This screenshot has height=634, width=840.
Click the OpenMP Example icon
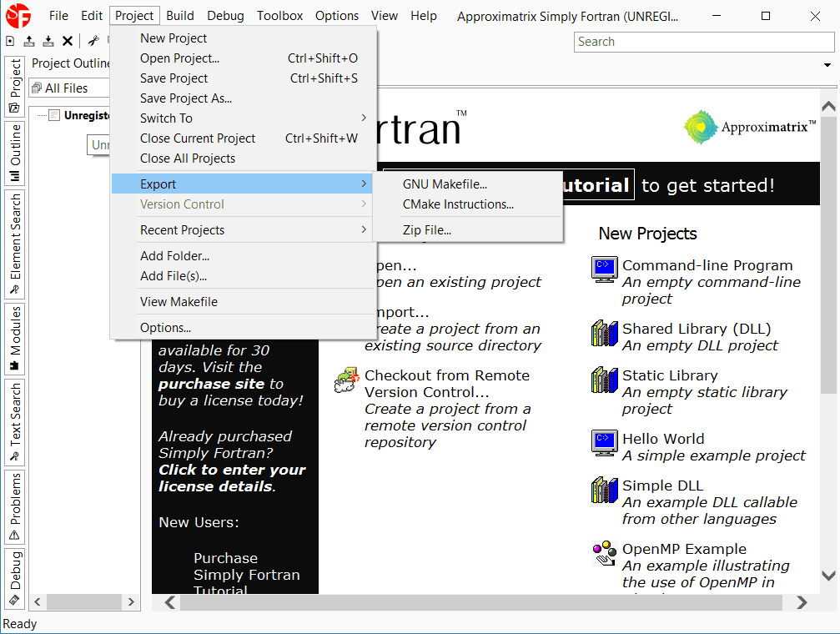coord(604,553)
